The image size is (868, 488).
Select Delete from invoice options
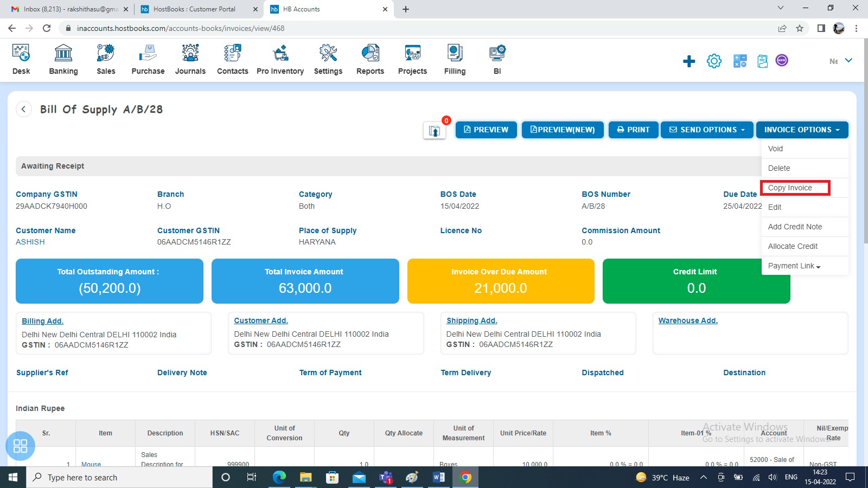[x=805, y=168]
